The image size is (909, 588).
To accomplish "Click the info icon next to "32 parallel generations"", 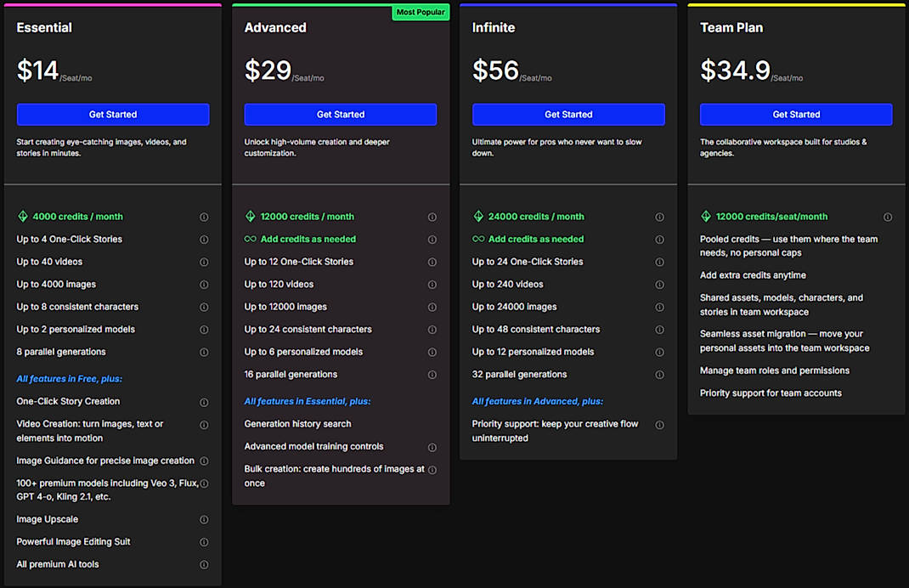I will pos(660,374).
